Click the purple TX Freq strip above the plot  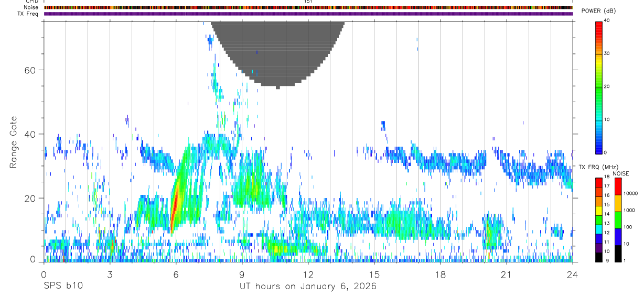(308, 14)
